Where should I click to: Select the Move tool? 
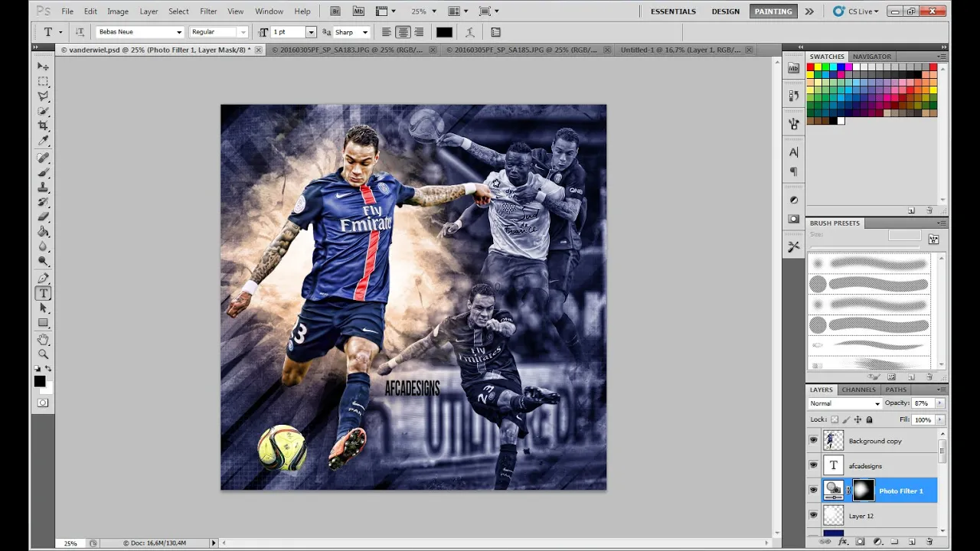43,67
